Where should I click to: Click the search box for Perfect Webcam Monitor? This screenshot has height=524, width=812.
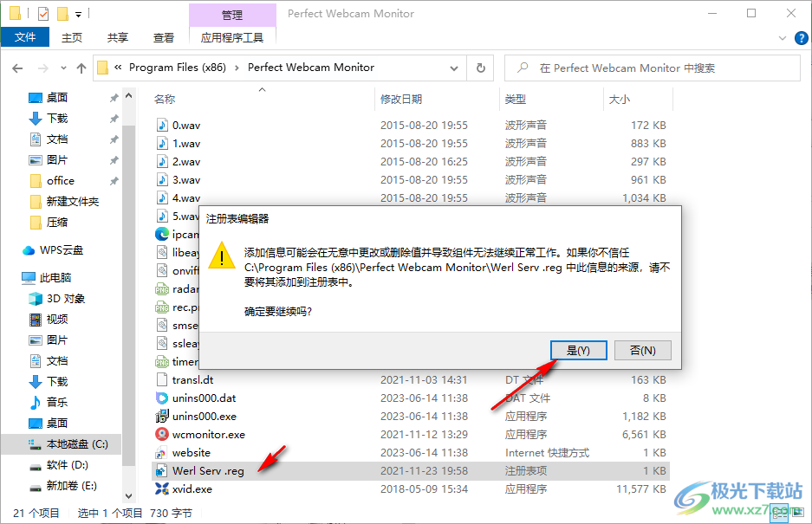pos(652,68)
